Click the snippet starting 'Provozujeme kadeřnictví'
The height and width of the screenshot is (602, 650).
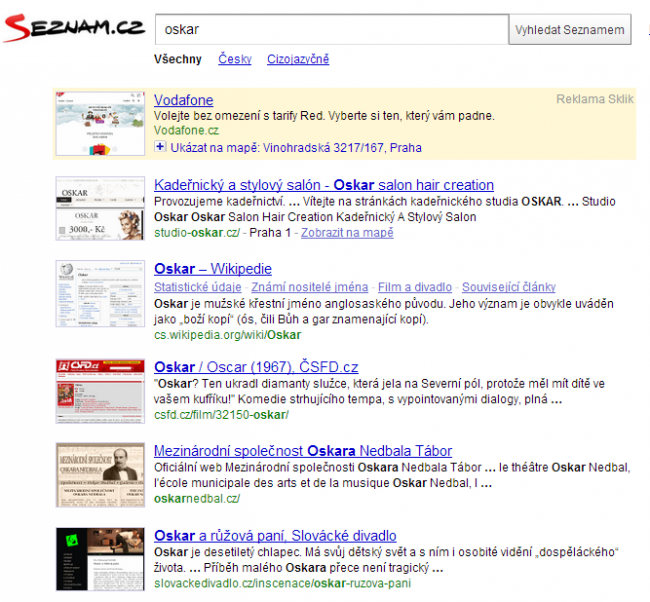pos(385,209)
